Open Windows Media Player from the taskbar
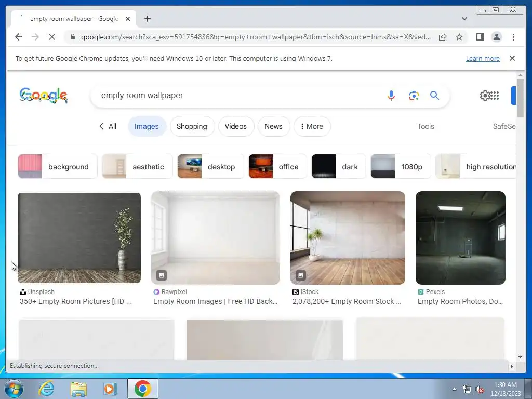 pos(110,389)
